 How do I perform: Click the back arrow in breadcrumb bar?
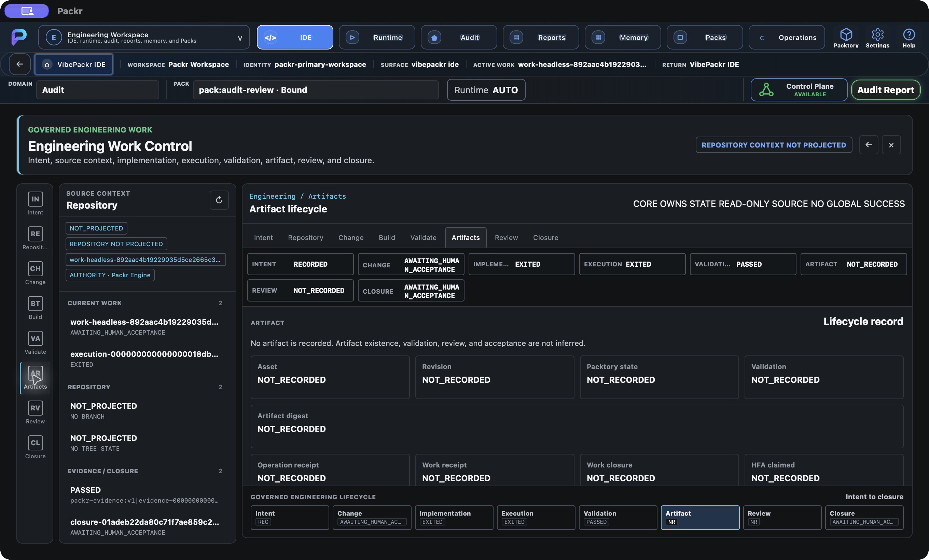(19, 65)
